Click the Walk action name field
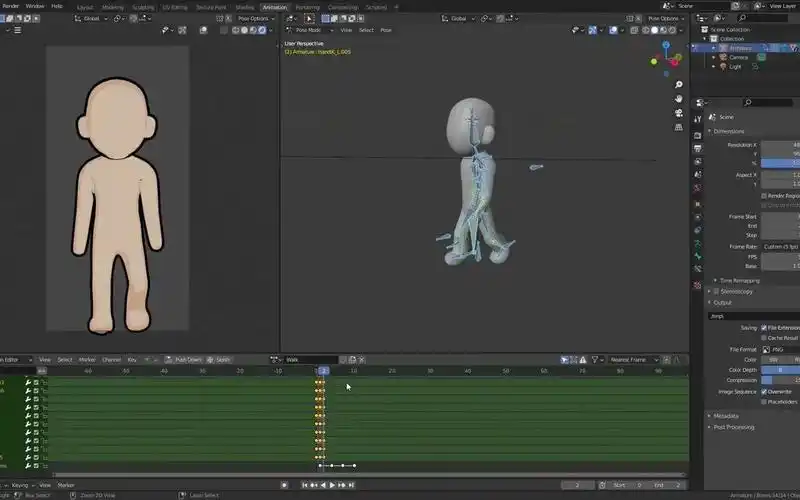Image resolution: width=800 pixels, height=500 pixels. pyautogui.click(x=310, y=360)
